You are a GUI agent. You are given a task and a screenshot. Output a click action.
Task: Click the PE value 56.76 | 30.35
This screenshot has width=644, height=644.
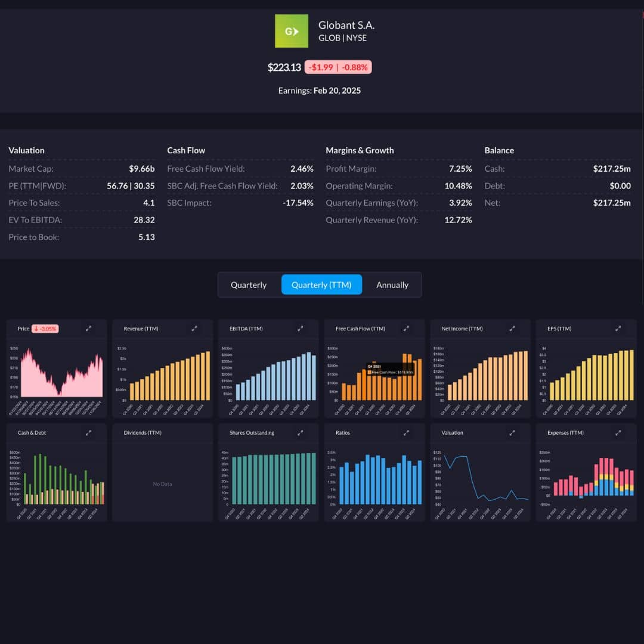click(x=131, y=185)
